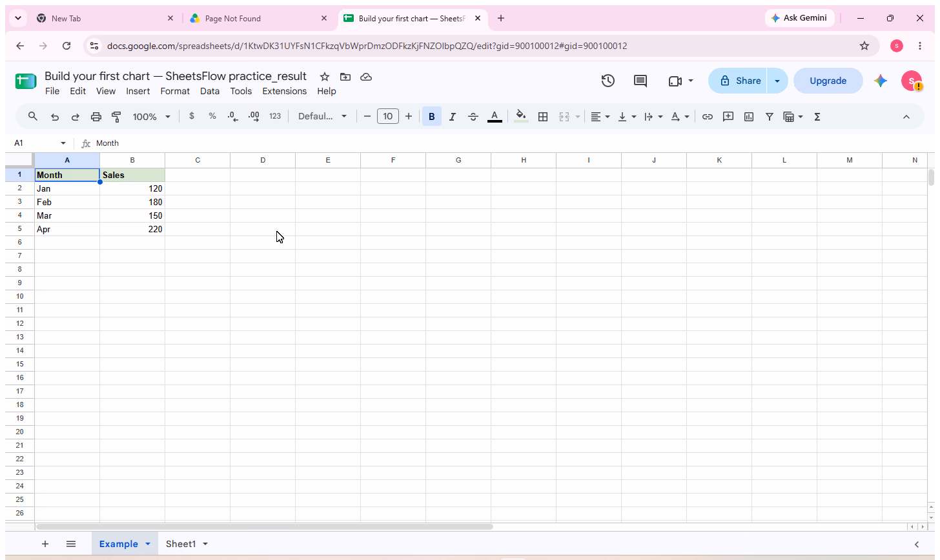The width and height of the screenshot is (940, 560).
Task: Open the zoom 100% dropdown
Action: point(152,117)
